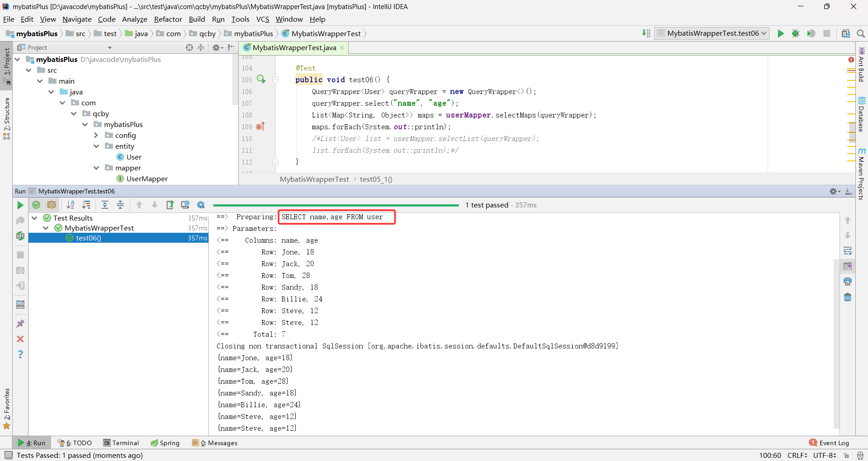This screenshot has width=868, height=461.
Task: Open the Spring tool window
Action: tap(165, 443)
